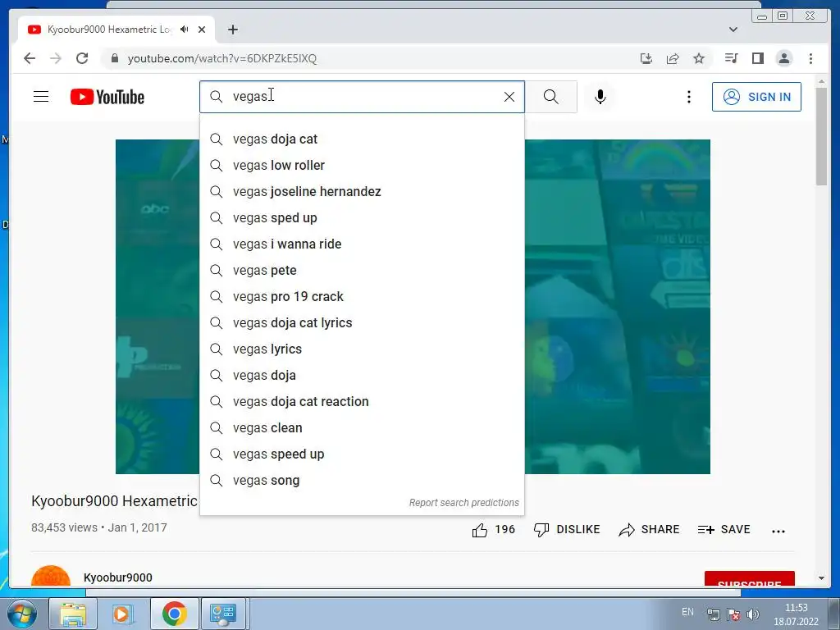
Task: Like the video with thumbs up 196
Action: click(x=493, y=530)
